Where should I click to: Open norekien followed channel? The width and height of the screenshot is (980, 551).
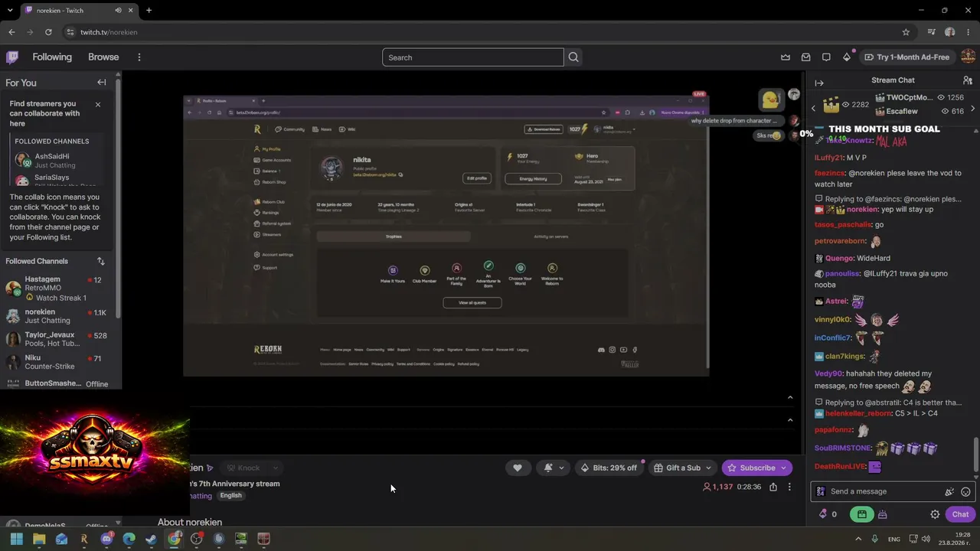(x=57, y=316)
